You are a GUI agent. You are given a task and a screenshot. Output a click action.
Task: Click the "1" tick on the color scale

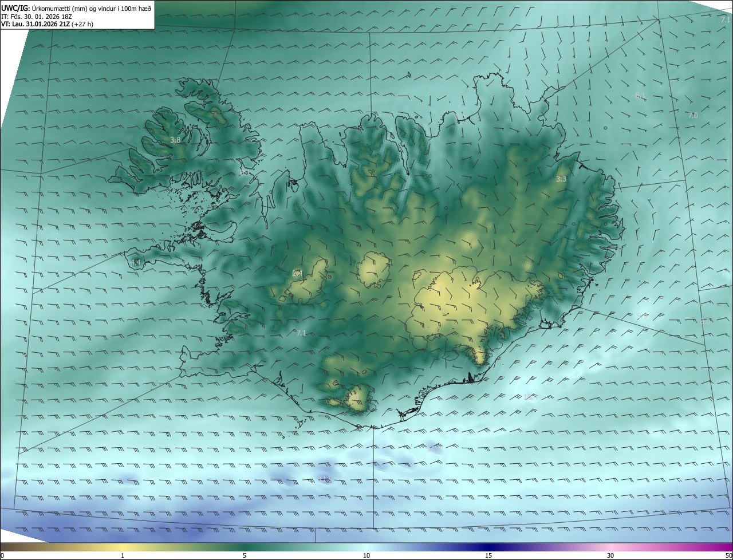coord(123,555)
